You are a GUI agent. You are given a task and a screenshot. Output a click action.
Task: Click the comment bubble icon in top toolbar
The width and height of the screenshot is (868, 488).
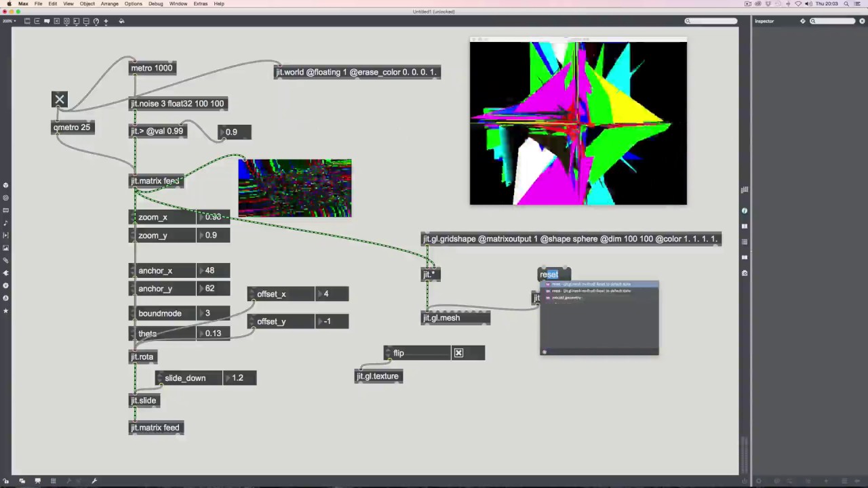coord(47,21)
